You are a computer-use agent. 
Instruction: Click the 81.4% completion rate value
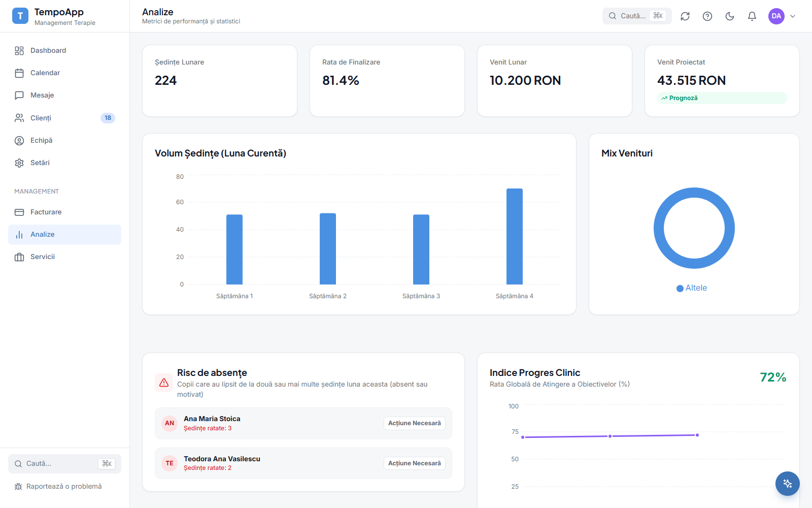coord(341,80)
